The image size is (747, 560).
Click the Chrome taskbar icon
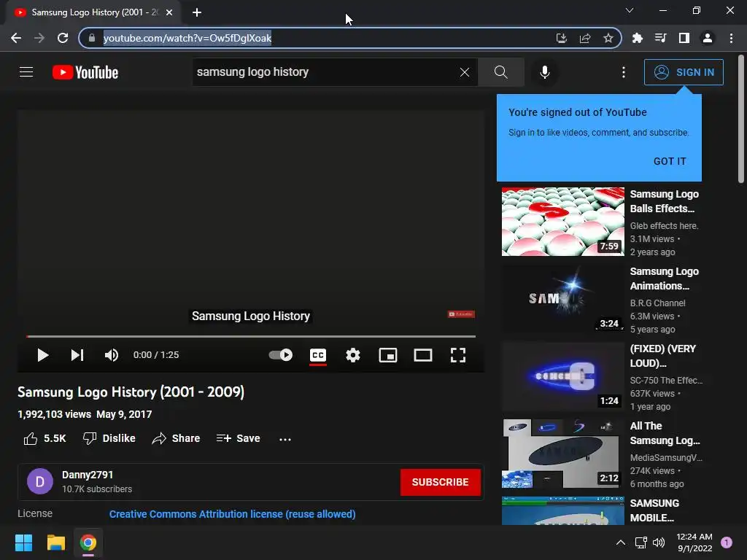[x=88, y=542]
